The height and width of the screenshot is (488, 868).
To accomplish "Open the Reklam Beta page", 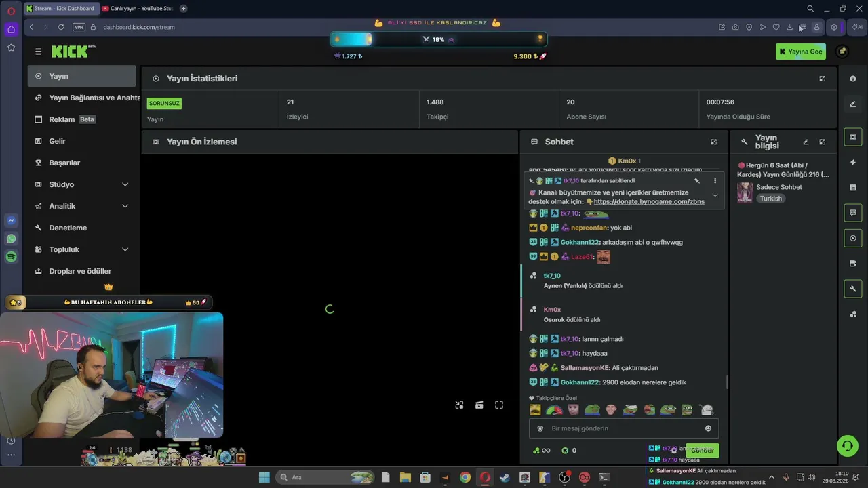I will click(82, 119).
